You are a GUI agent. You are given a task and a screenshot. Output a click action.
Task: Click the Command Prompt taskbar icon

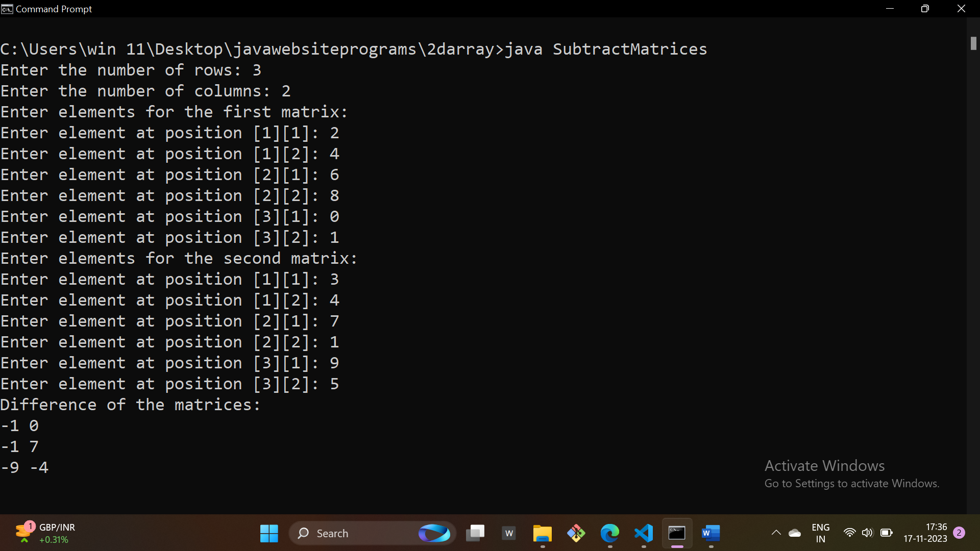click(x=677, y=533)
